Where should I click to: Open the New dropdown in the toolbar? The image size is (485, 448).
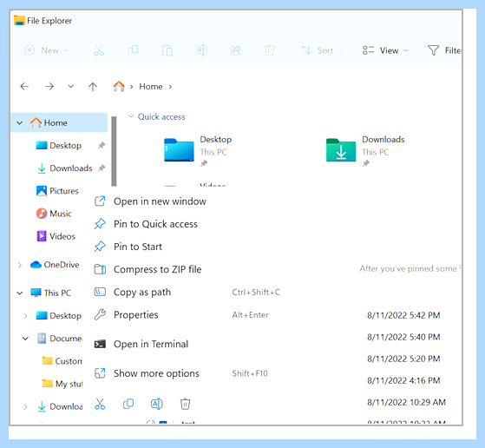[46, 50]
